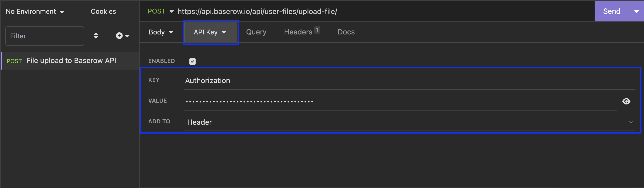Expand the ADD TO Header dropdown

(631, 122)
